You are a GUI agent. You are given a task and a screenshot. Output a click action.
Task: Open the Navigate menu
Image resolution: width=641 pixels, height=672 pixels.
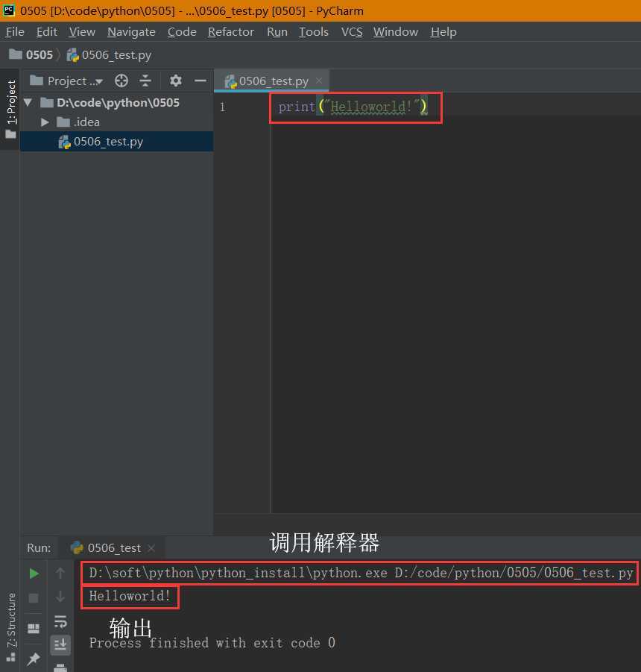[x=131, y=32]
